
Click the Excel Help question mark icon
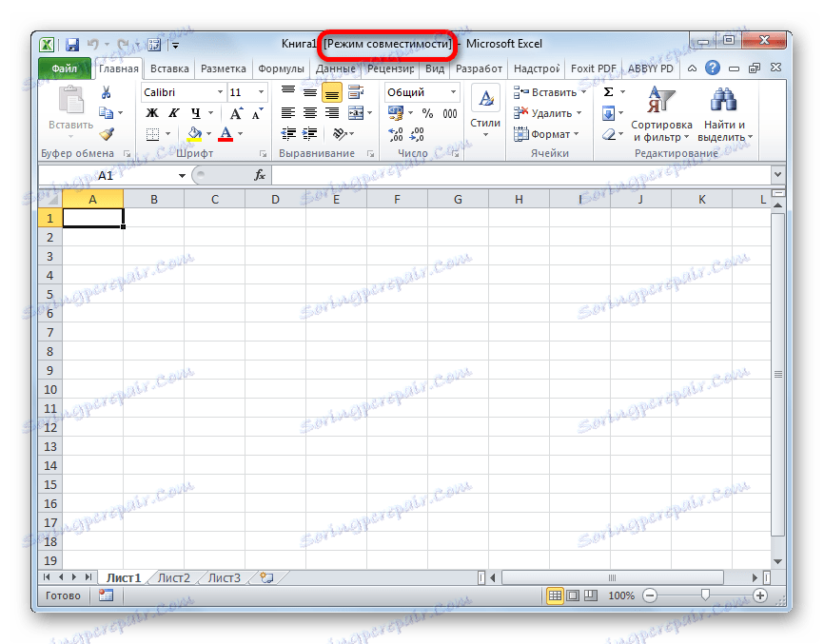pos(713,68)
